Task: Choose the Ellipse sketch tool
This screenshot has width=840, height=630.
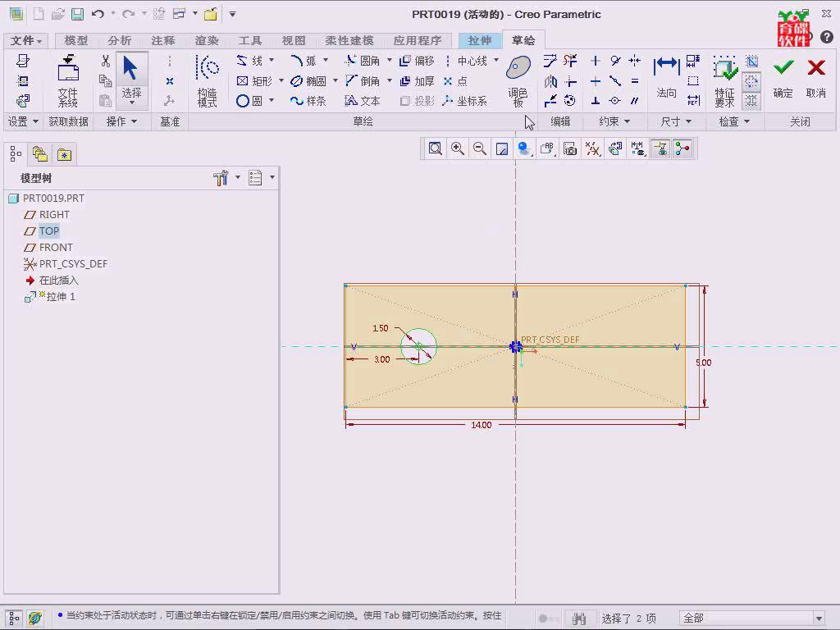Action: click(x=308, y=81)
